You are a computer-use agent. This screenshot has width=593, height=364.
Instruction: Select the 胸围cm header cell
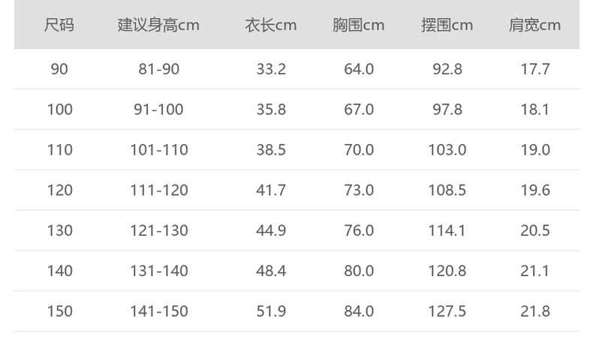pyautogui.click(x=358, y=25)
